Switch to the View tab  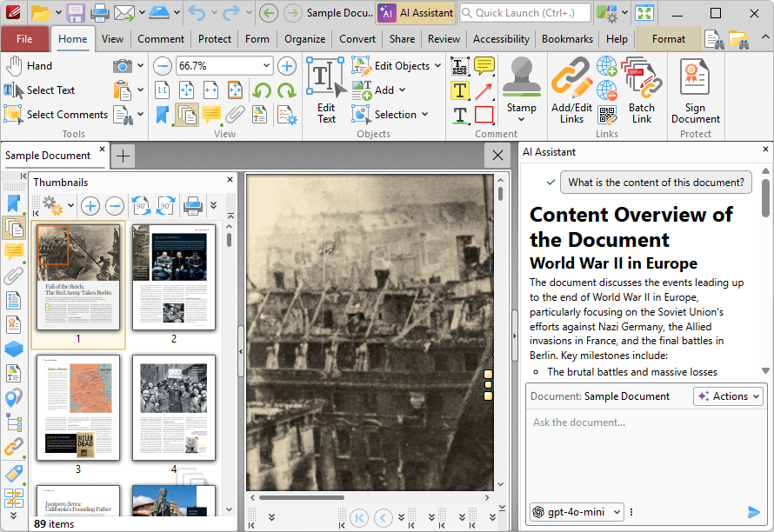[112, 39]
